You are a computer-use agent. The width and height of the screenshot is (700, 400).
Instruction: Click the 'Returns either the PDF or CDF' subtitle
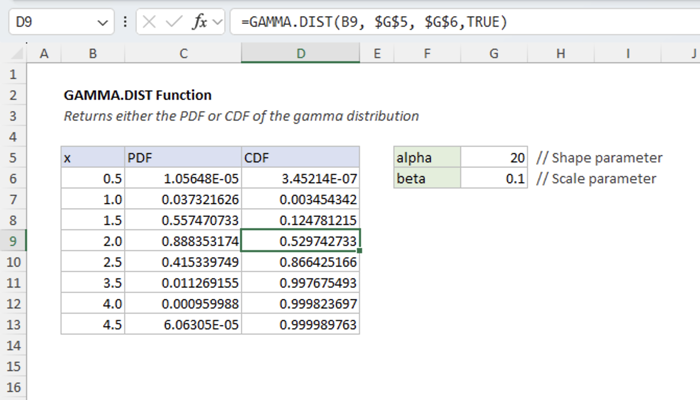click(x=241, y=116)
